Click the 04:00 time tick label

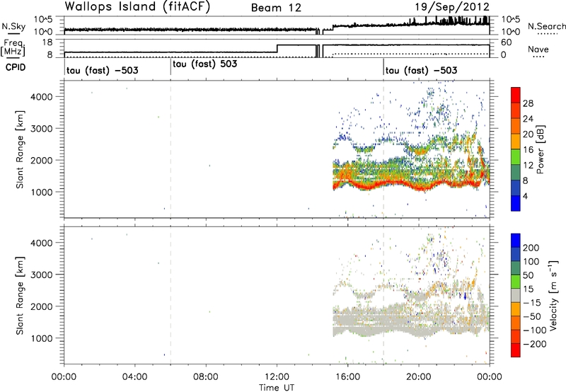[x=134, y=377]
